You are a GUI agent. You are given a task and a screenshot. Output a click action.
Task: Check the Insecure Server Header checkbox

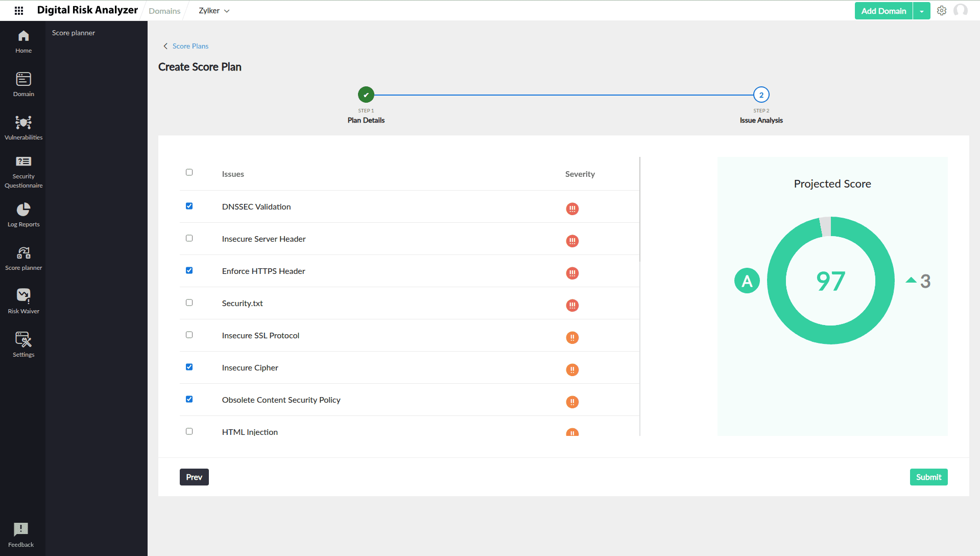click(x=189, y=238)
